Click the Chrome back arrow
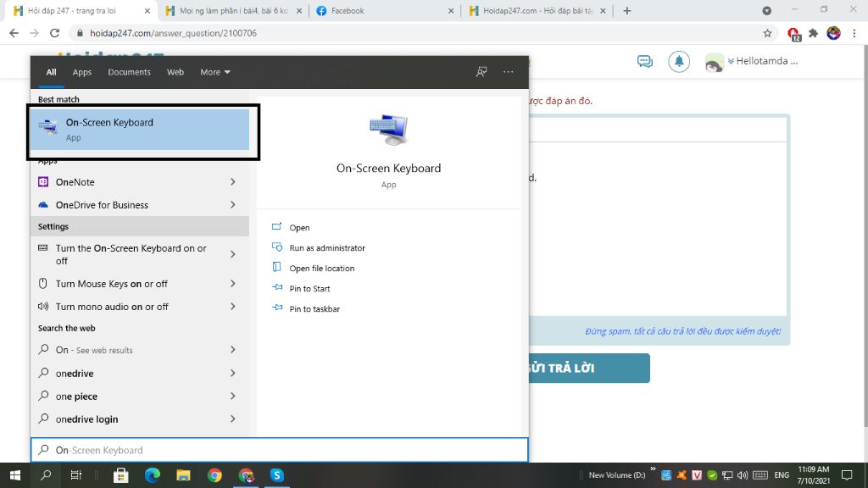Screen dimensions: 868x488 pyautogui.click(x=14, y=33)
